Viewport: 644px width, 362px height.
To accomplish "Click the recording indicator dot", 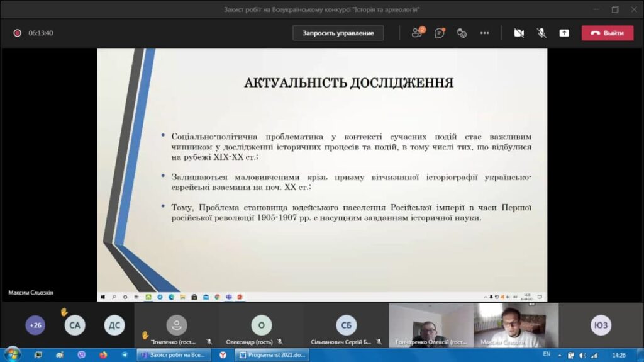I will point(18,33).
